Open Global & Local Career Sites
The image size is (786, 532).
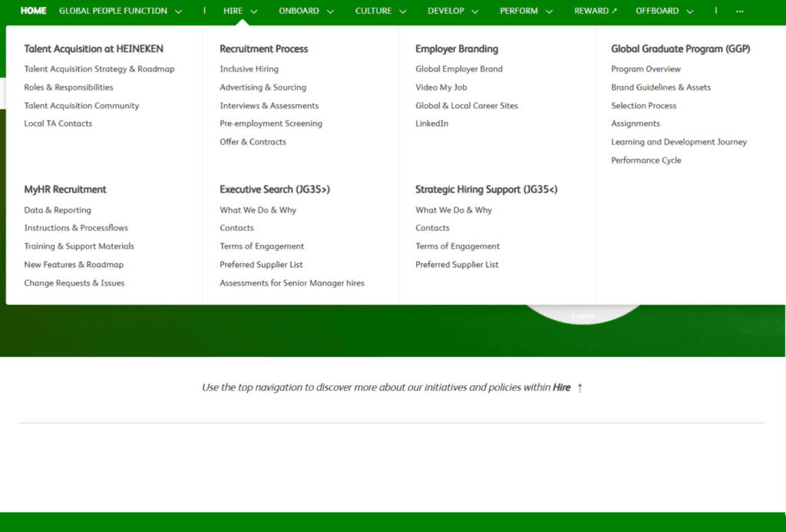click(467, 106)
